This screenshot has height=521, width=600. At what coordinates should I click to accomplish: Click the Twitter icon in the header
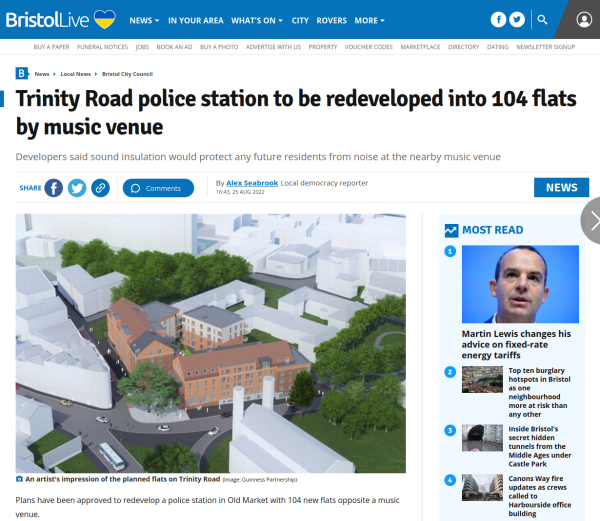tap(517, 20)
